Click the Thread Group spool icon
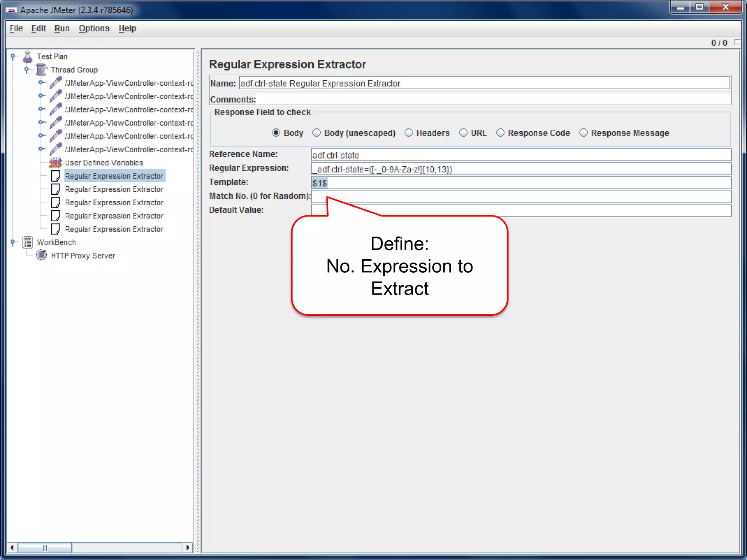Image resolution: width=747 pixels, height=560 pixels. pyautogui.click(x=42, y=70)
